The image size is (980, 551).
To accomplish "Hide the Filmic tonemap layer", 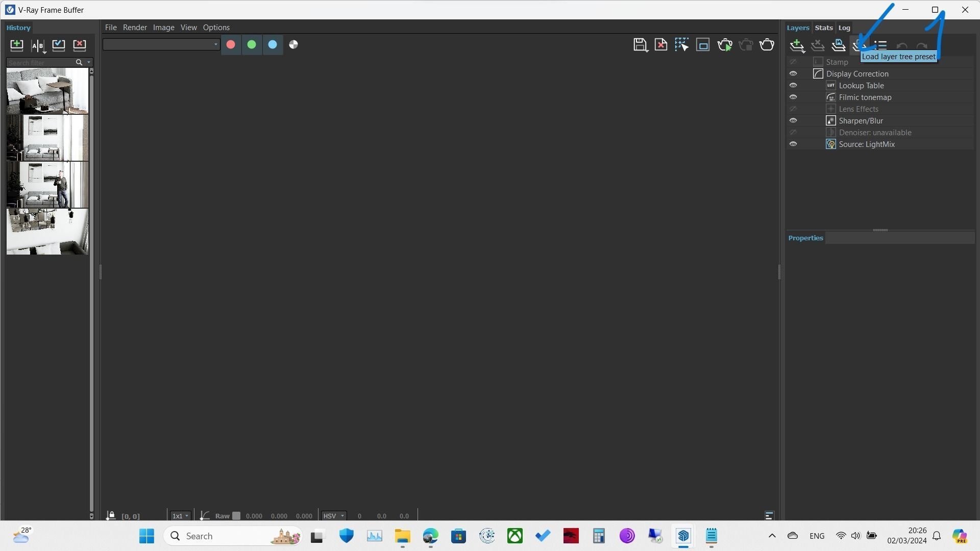I will coord(793,97).
